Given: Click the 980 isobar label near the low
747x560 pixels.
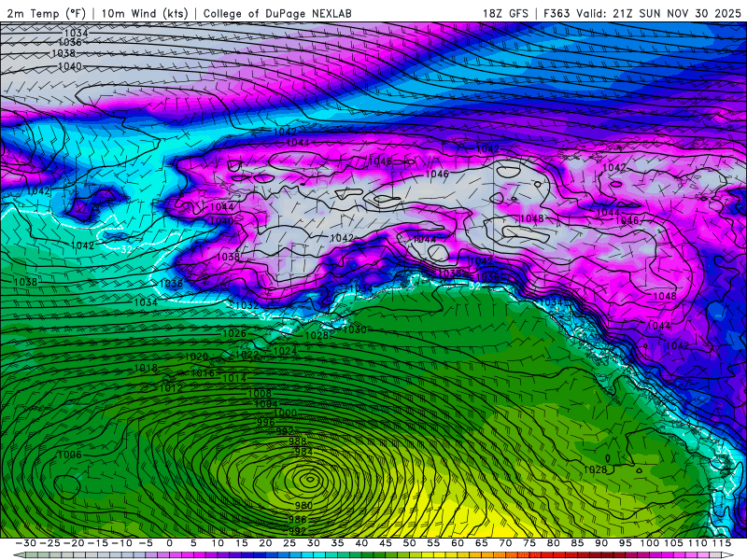Looking at the screenshot, I should pyautogui.click(x=303, y=505).
